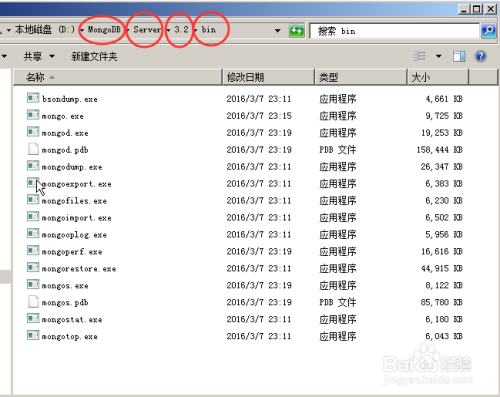Click the mongodump.exe file icon
This screenshot has height=397, width=500.
(x=33, y=166)
